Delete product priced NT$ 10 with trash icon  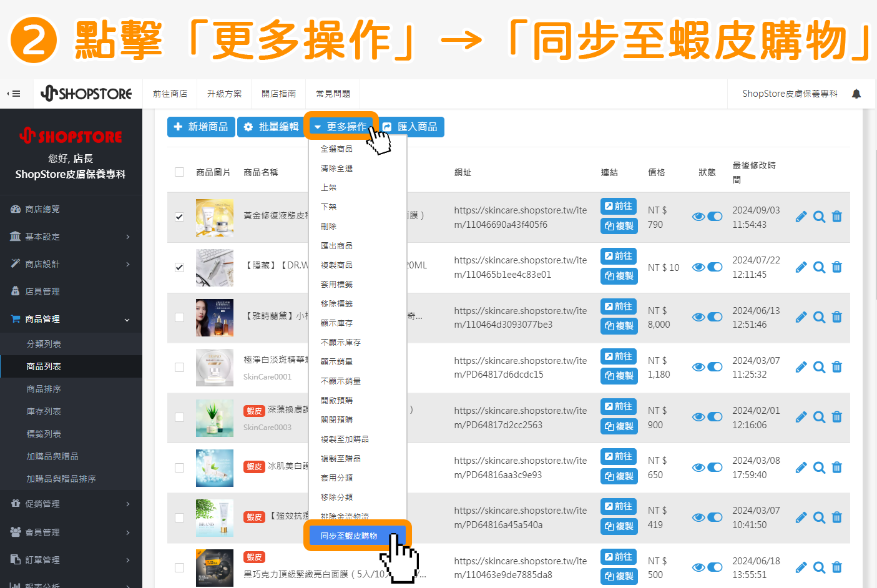837,267
